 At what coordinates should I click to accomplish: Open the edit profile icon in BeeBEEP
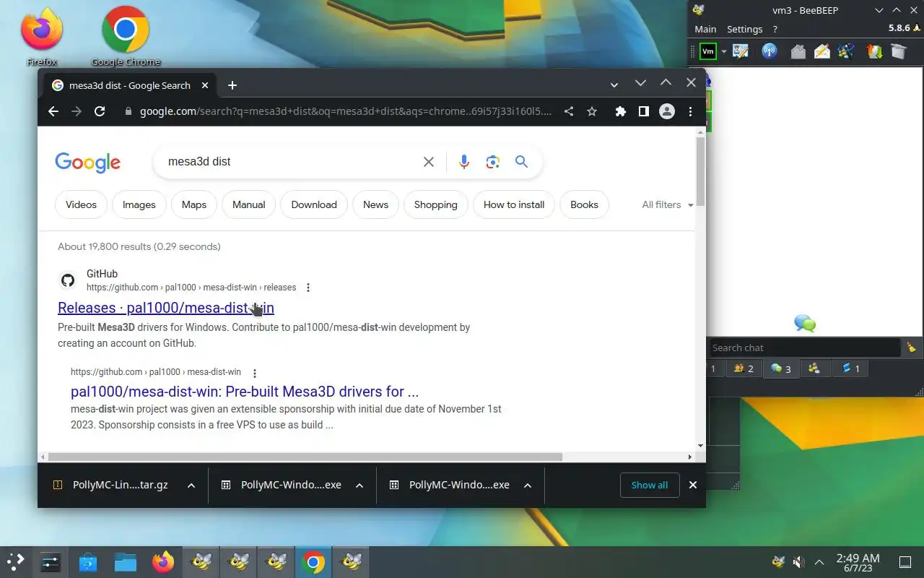click(x=740, y=51)
